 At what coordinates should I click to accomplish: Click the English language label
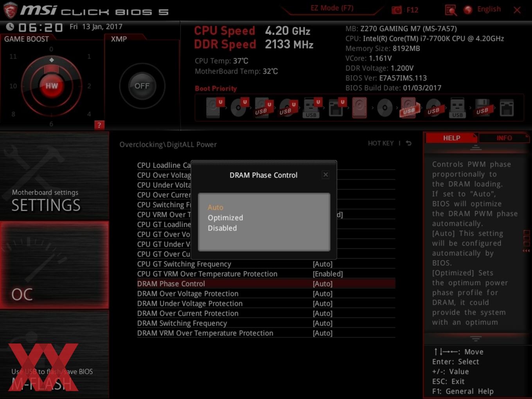tap(489, 9)
